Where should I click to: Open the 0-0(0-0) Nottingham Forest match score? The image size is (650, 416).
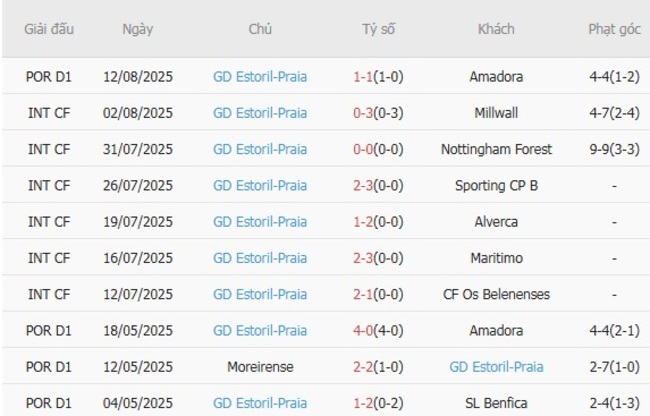378,149
